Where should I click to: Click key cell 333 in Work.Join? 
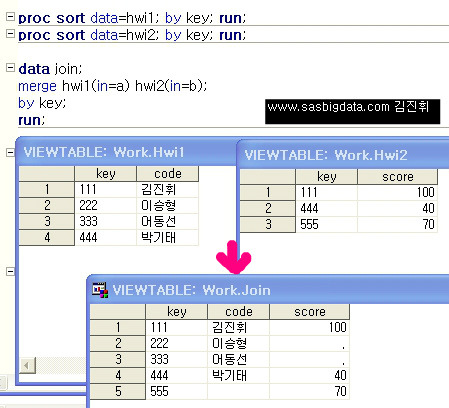pos(177,359)
